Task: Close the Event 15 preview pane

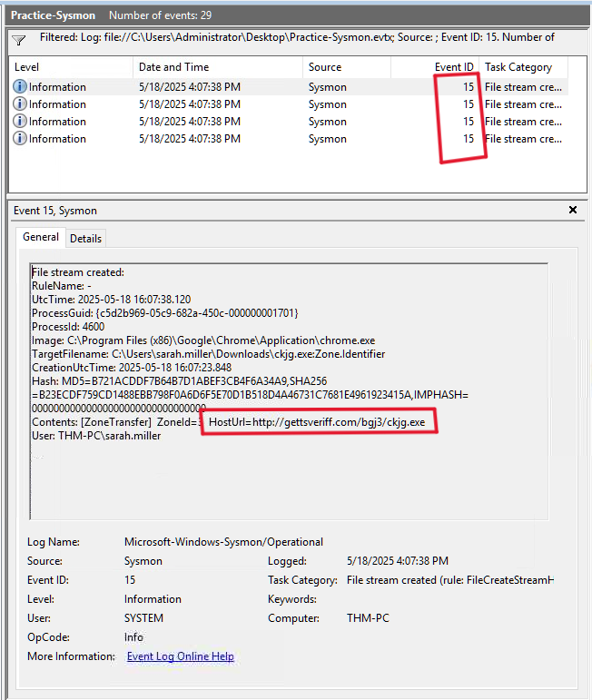Action: (573, 210)
